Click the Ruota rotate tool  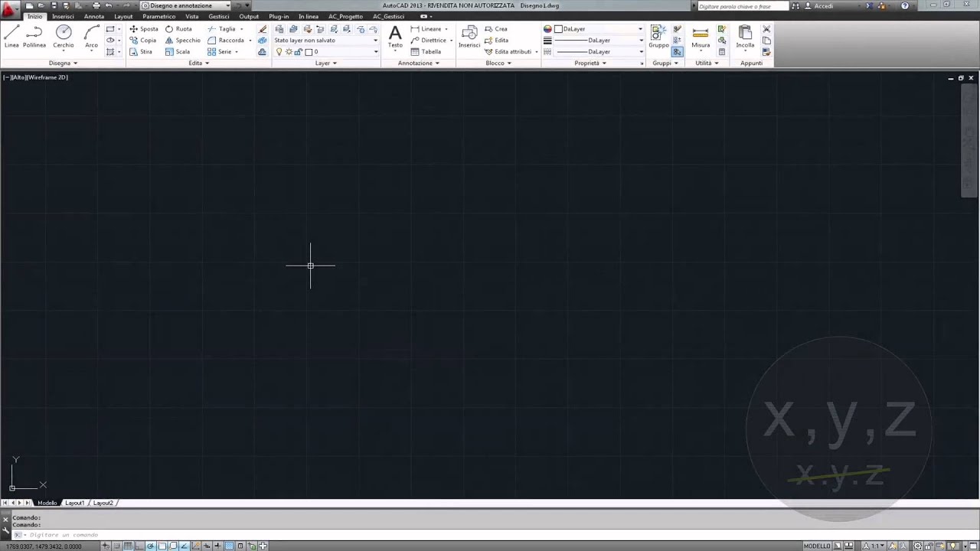click(179, 29)
